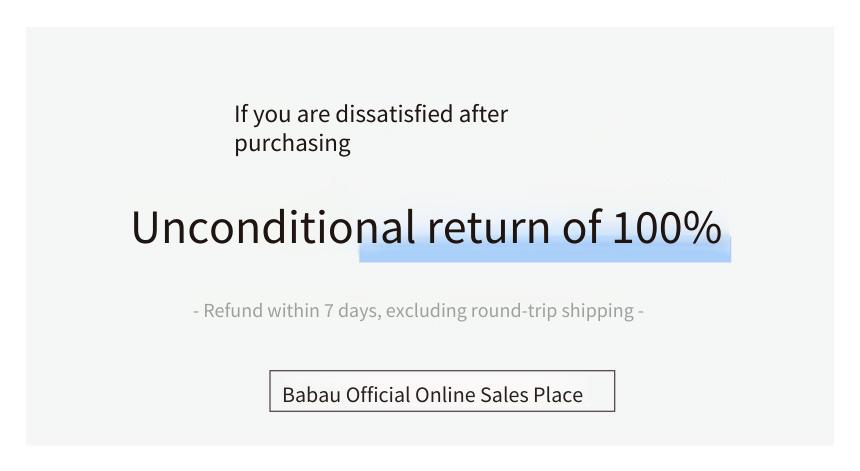Click the word 'return' in the headline
The width and height of the screenshot is (860, 471).
(x=489, y=229)
